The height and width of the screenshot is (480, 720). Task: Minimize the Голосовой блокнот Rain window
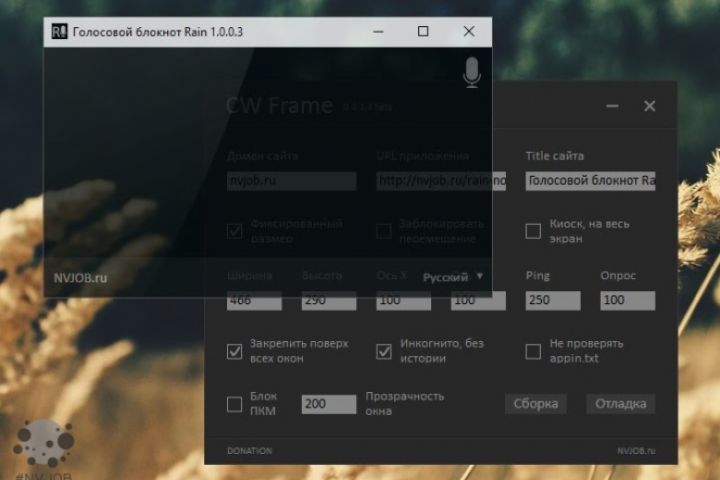click(378, 32)
